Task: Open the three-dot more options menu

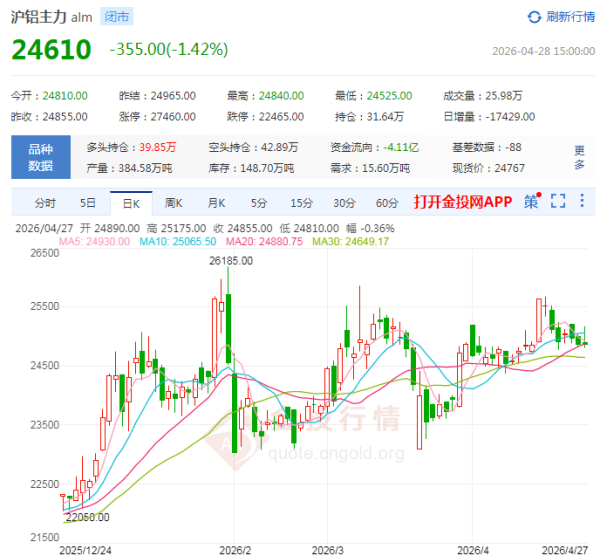Action: click(582, 201)
